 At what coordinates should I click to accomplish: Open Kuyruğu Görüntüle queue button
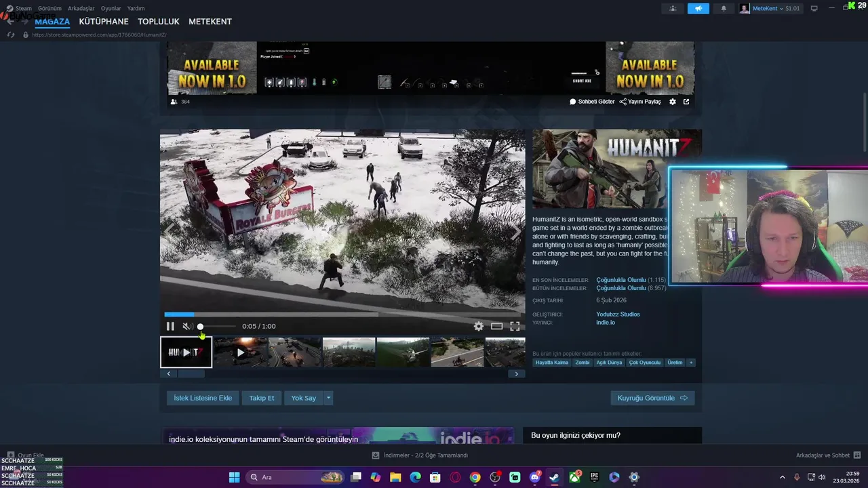pyautogui.click(x=652, y=398)
